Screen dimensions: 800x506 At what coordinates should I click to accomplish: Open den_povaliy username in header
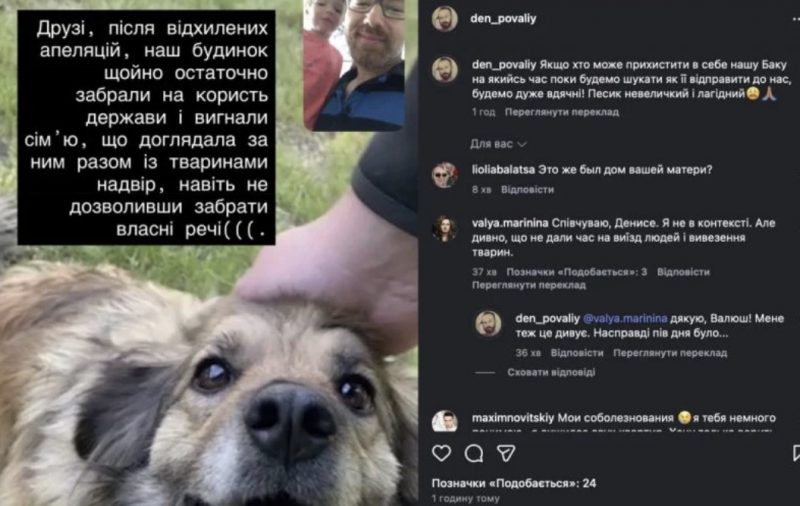tap(503, 19)
